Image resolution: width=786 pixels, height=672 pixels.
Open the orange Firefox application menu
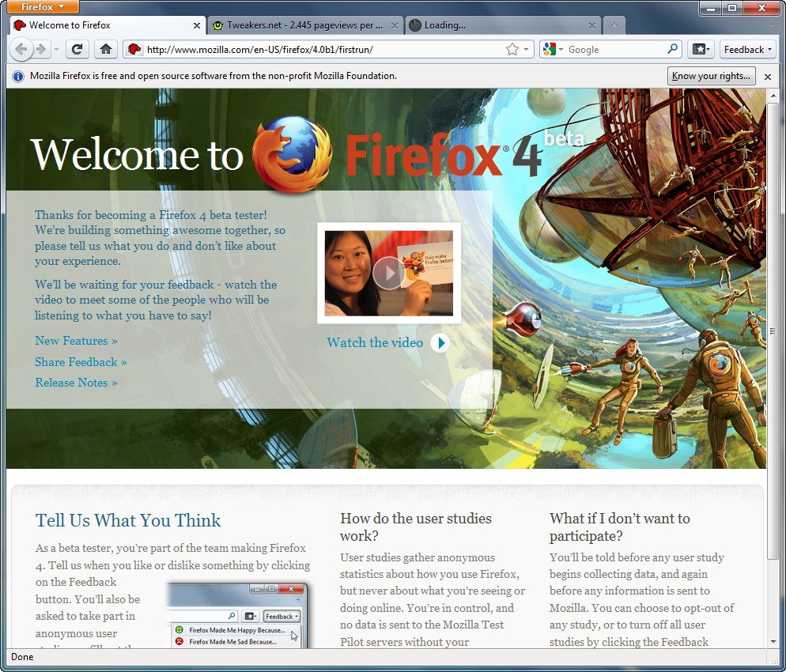43,6
